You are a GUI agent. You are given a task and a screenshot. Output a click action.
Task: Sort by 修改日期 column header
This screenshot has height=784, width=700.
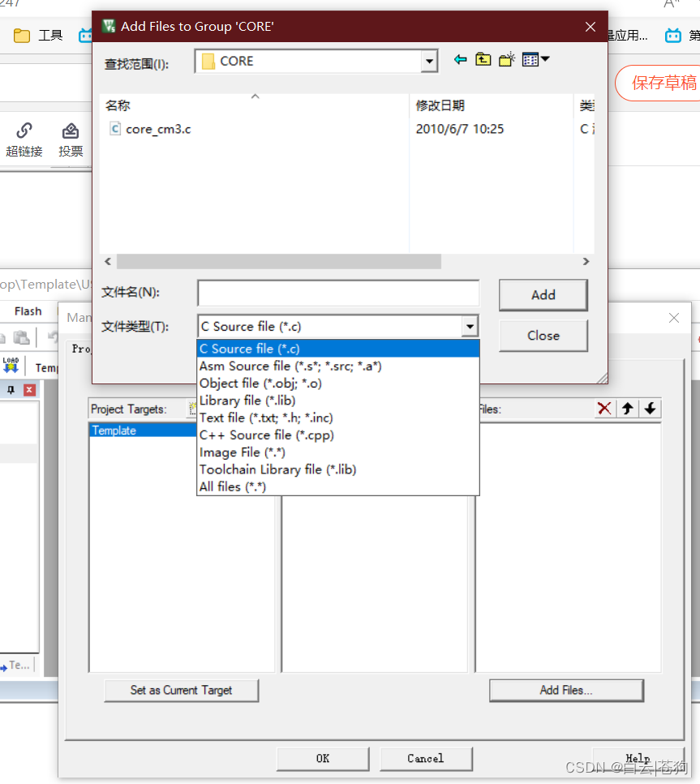coord(491,105)
